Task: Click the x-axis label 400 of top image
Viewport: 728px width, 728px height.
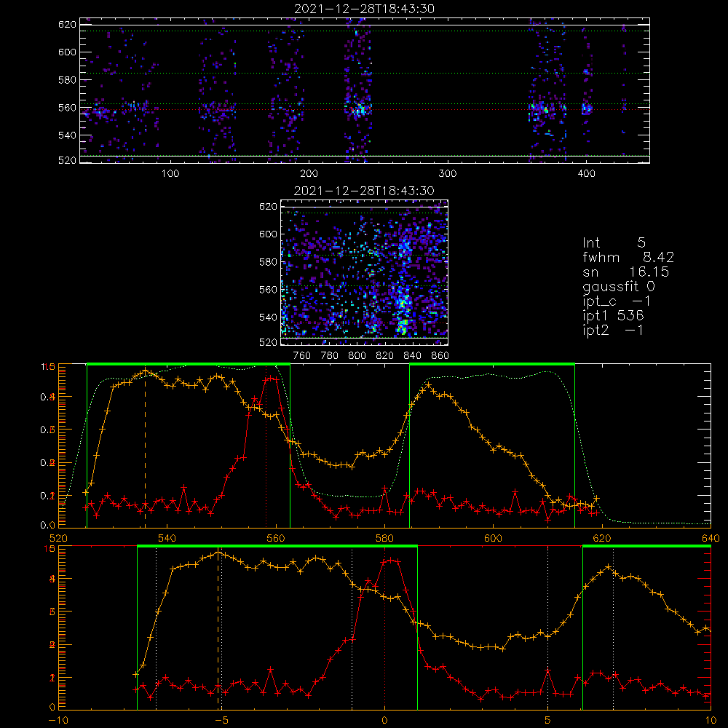Action: [586, 174]
